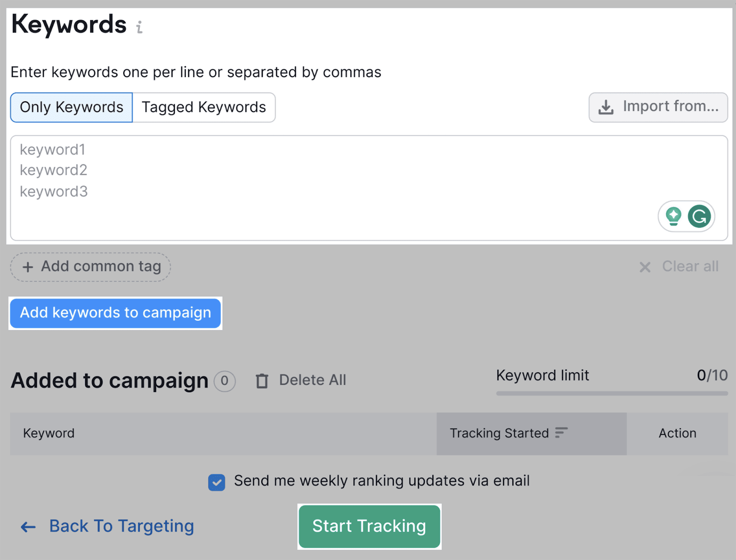Click the trash icon beside Delete All
Image resolution: width=736 pixels, height=560 pixels.
262,381
